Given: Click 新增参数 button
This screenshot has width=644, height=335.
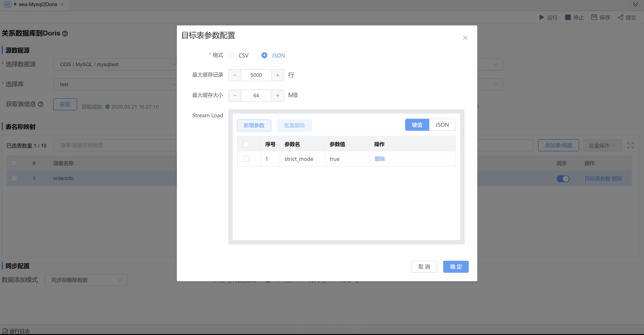Looking at the screenshot, I should [254, 125].
